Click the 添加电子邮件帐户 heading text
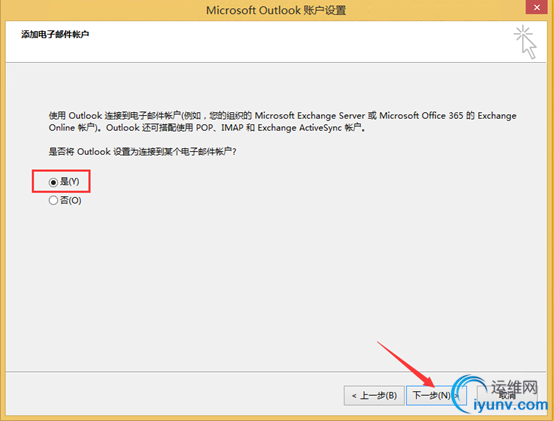 point(55,35)
